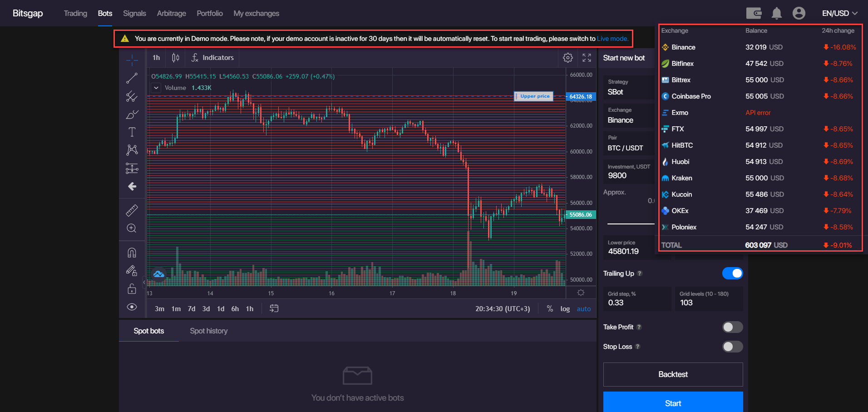Click the Kraken exchange icon in balances

click(x=665, y=178)
